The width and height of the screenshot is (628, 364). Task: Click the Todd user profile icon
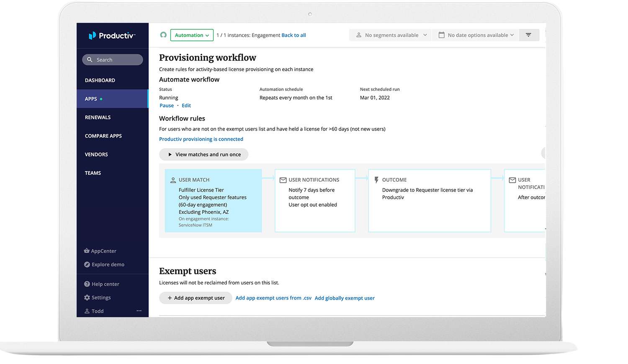[87, 311]
